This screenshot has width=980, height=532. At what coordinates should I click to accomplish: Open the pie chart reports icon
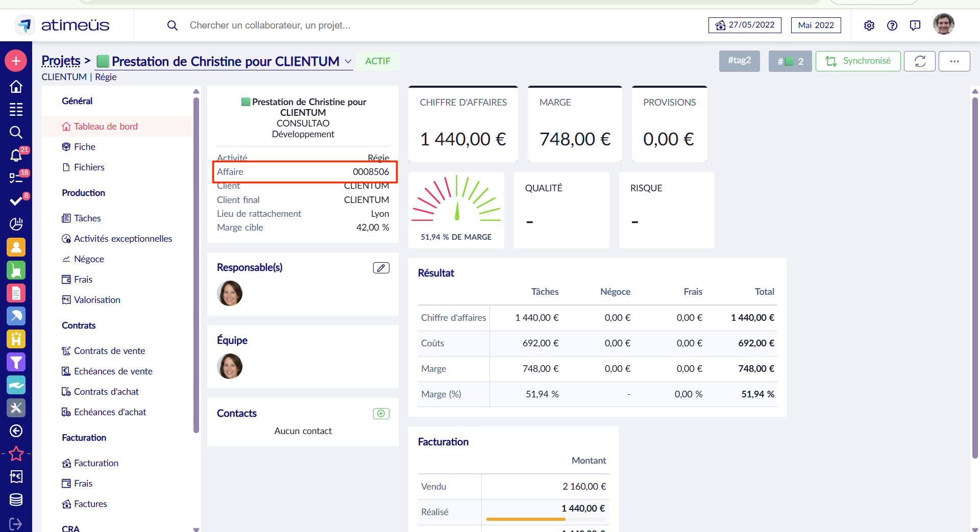pyautogui.click(x=16, y=224)
